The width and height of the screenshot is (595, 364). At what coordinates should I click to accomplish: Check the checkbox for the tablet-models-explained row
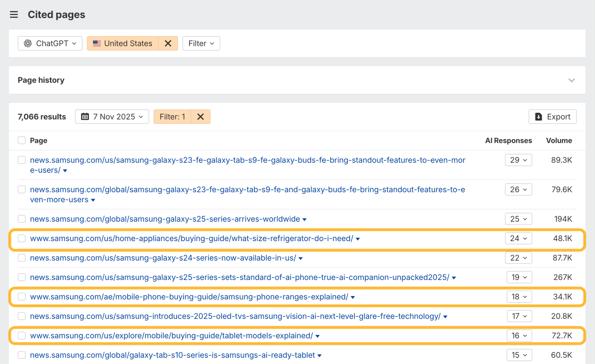coord(21,336)
